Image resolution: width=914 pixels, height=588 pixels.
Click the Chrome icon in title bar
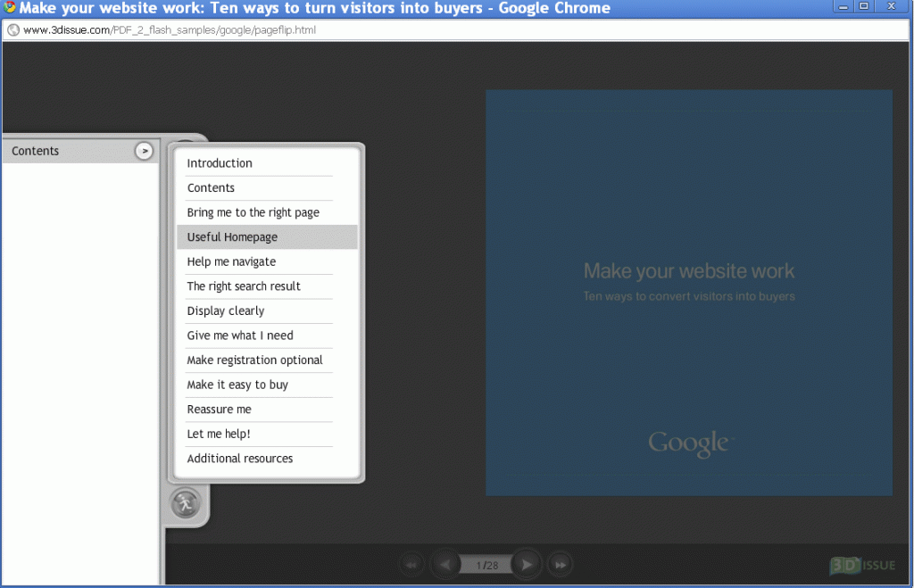pos(9,7)
